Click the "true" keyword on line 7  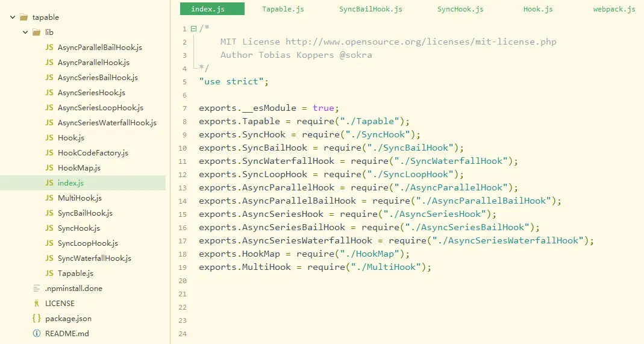(324, 108)
